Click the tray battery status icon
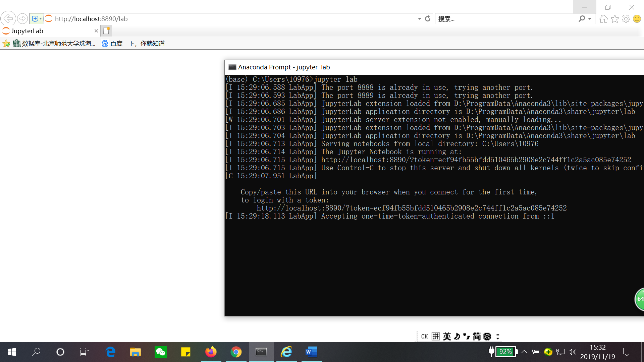The width and height of the screenshot is (644, 362). (x=536, y=352)
